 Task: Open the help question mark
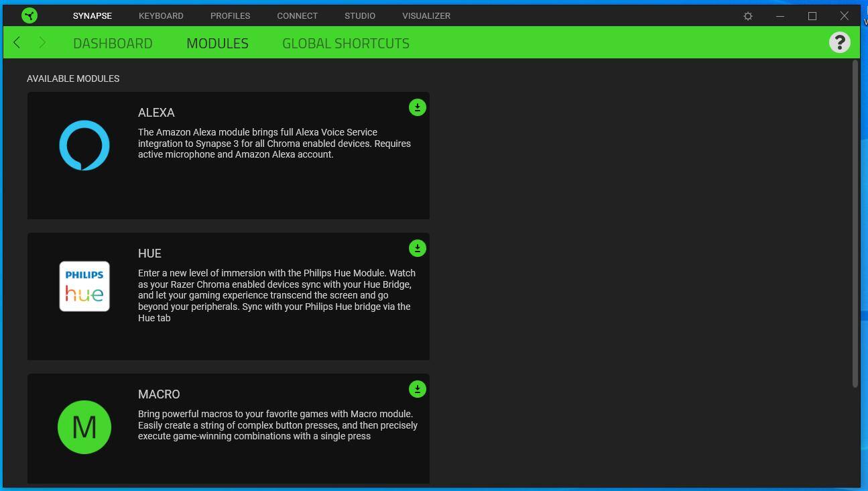[839, 42]
